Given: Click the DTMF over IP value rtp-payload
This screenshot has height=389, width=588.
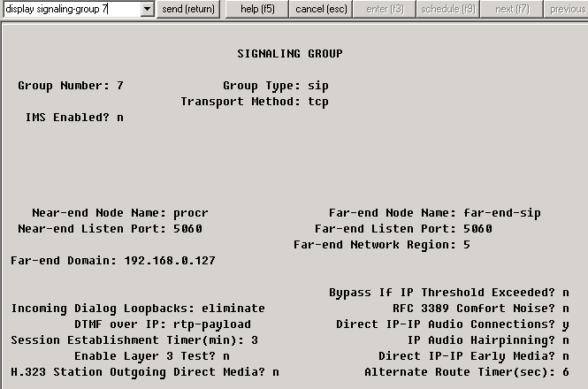Looking at the screenshot, I should coord(212,324).
